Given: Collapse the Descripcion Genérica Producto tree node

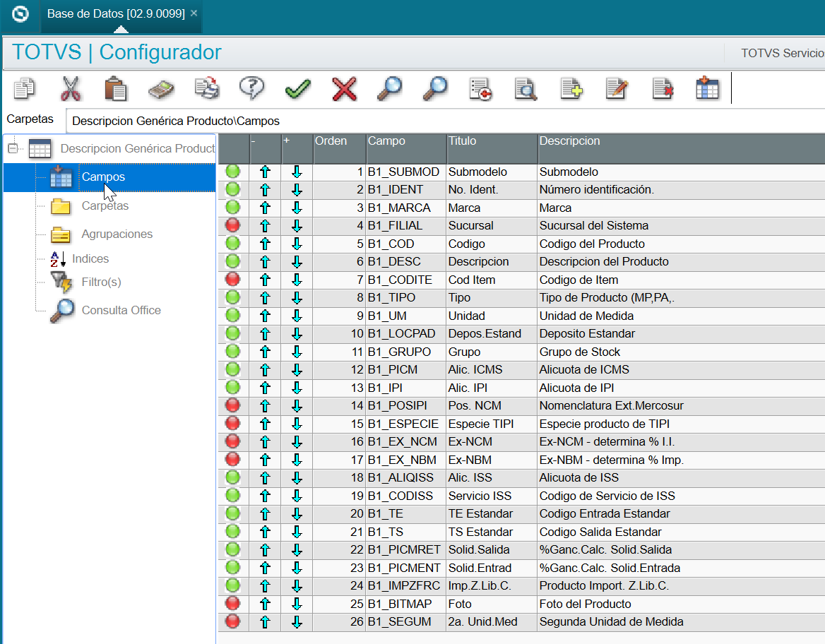Looking at the screenshot, I should (x=13, y=148).
